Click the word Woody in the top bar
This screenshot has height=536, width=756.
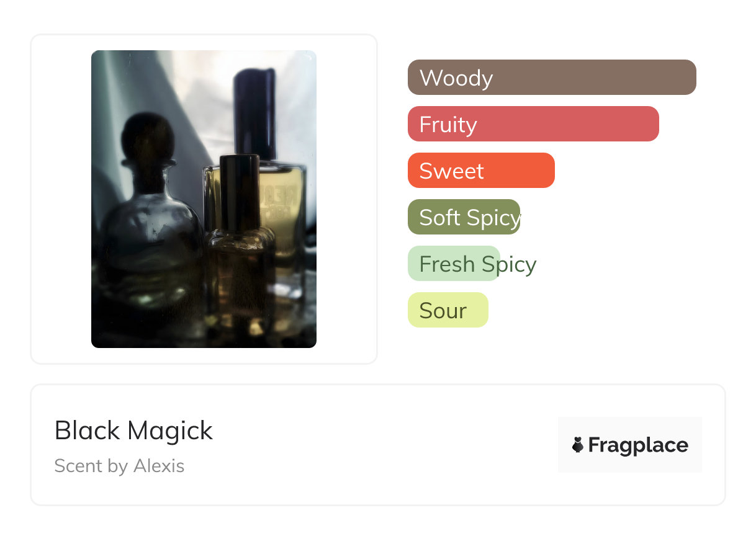(x=456, y=78)
